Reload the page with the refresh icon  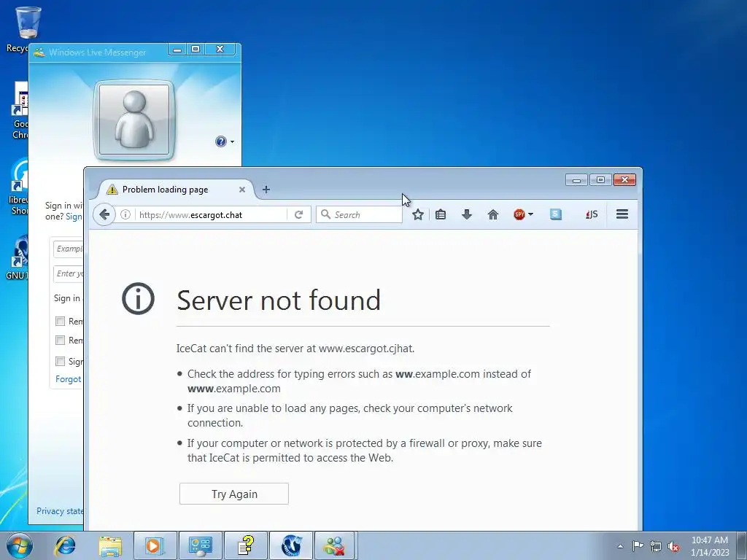[x=298, y=215]
